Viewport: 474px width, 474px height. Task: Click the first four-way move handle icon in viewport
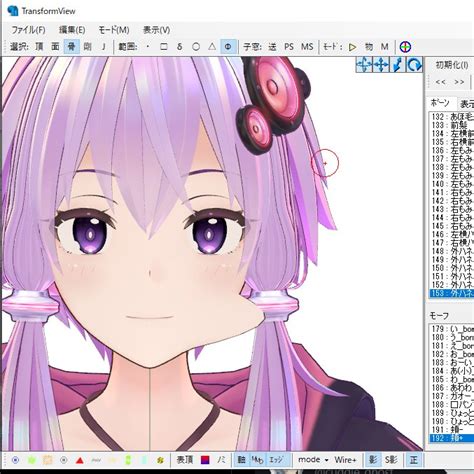pyautogui.click(x=364, y=65)
